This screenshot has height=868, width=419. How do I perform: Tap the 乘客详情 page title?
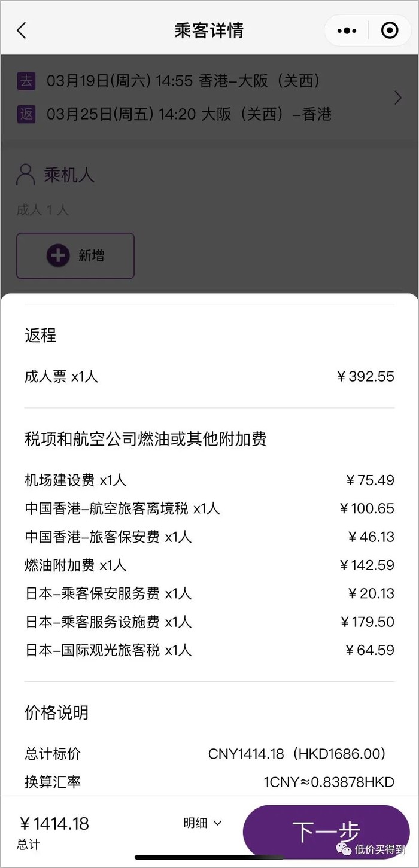[x=209, y=31]
